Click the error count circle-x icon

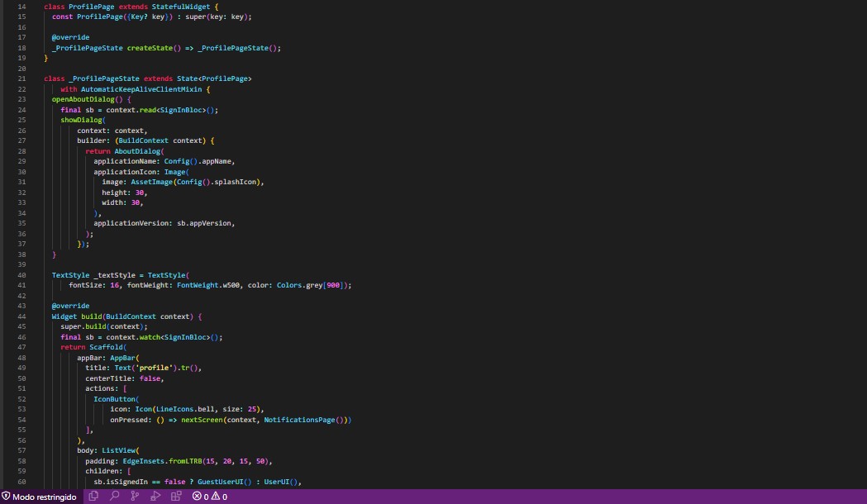click(197, 497)
